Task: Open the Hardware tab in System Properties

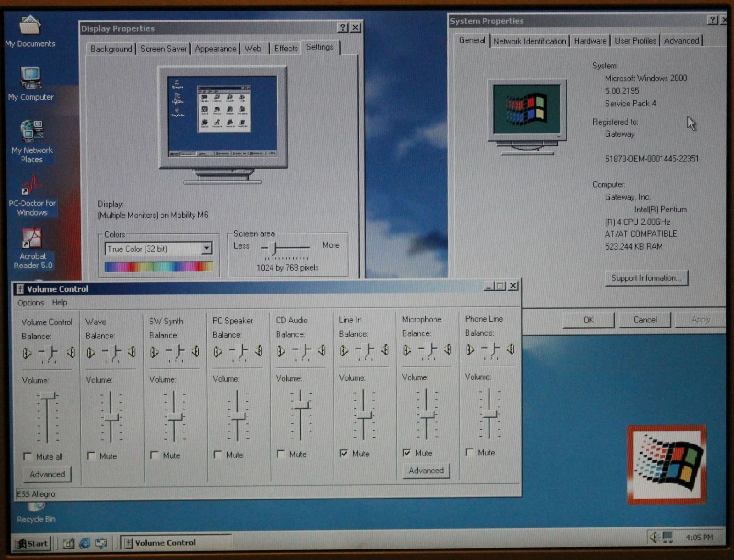Action: click(x=590, y=41)
